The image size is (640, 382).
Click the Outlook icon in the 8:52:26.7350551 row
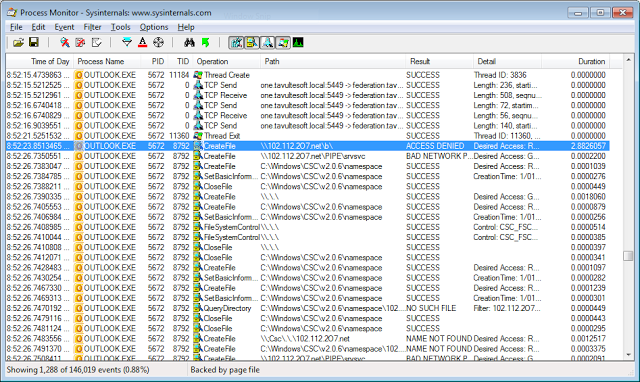78,156
